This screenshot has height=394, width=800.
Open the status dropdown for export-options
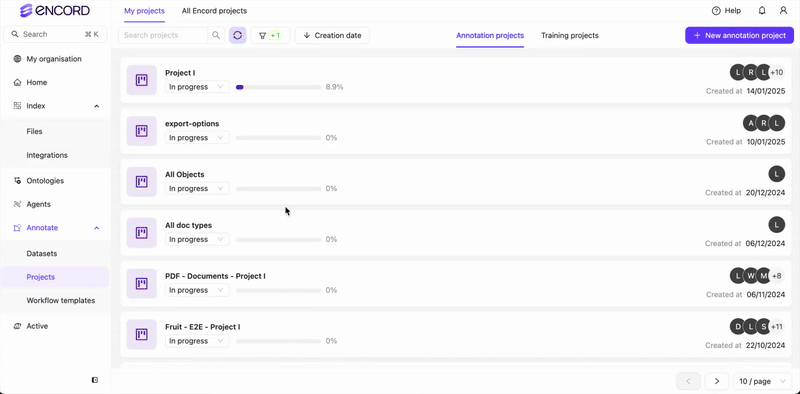[x=197, y=138]
